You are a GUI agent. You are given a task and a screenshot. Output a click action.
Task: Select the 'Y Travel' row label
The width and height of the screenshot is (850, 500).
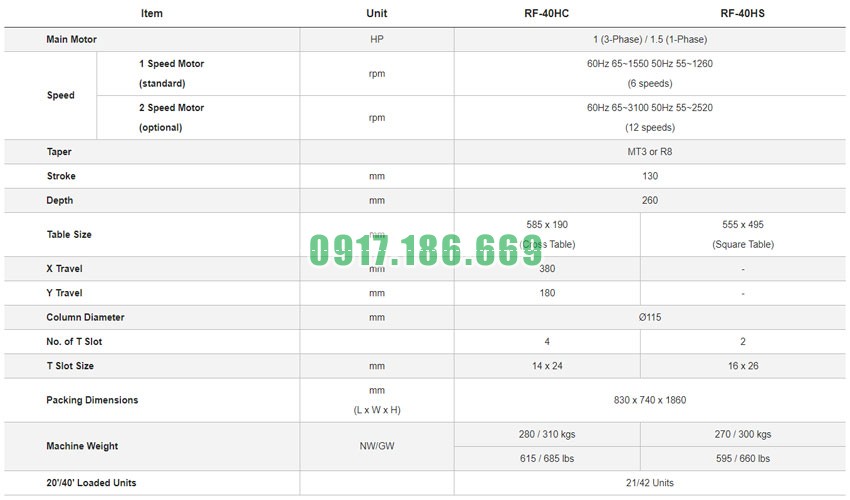65,293
